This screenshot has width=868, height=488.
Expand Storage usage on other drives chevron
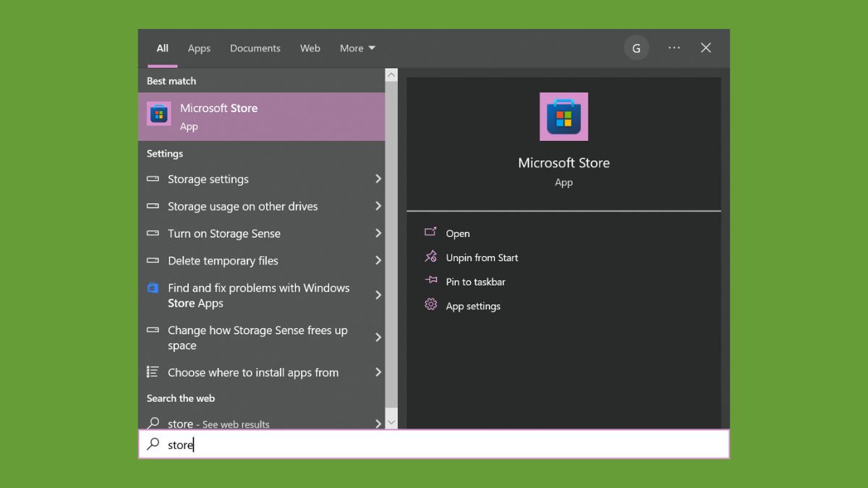(378, 206)
